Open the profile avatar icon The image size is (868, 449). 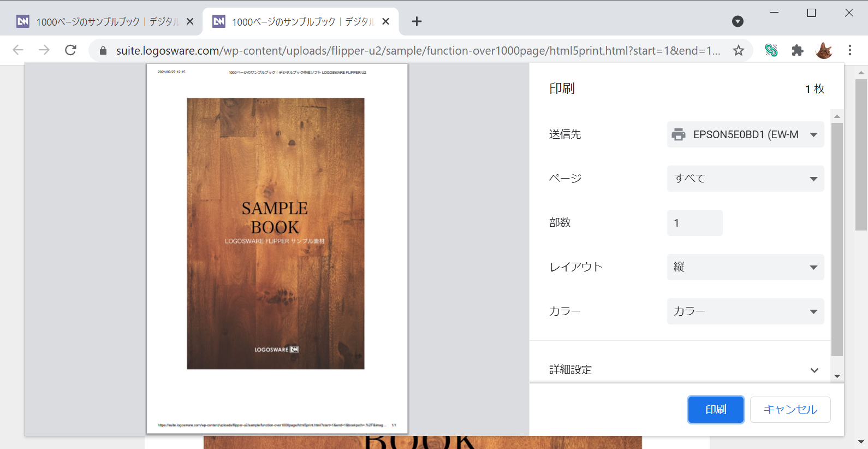pyautogui.click(x=824, y=51)
